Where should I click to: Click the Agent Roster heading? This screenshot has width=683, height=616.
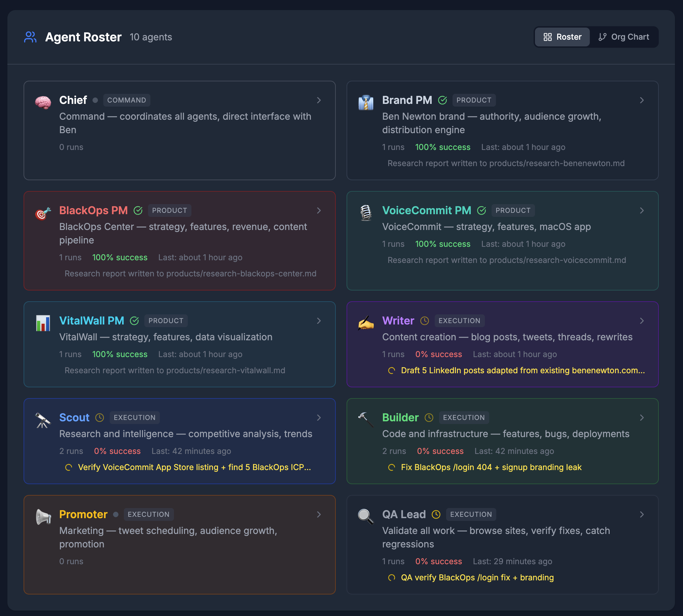pyautogui.click(x=83, y=37)
